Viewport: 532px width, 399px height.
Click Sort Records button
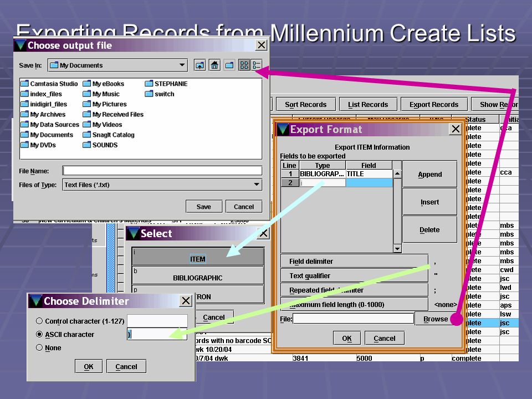pos(306,105)
